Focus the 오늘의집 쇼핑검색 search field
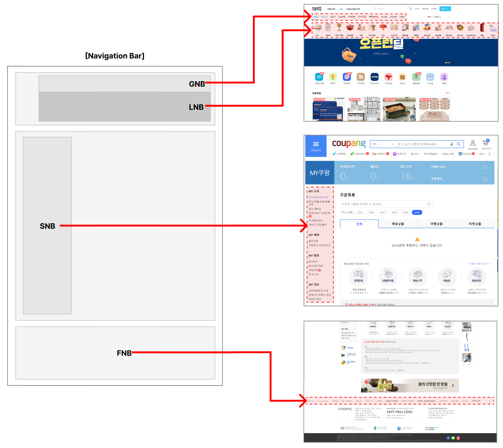Image resolution: width=503 pixels, height=448 pixels. [389, 9]
